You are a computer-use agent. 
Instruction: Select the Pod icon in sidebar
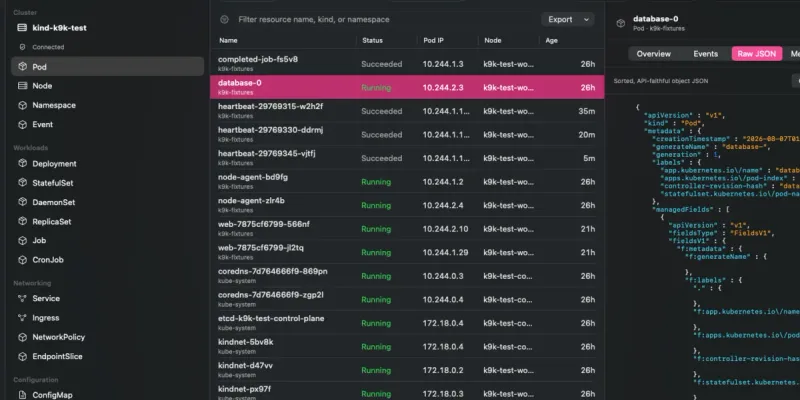coord(22,67)
